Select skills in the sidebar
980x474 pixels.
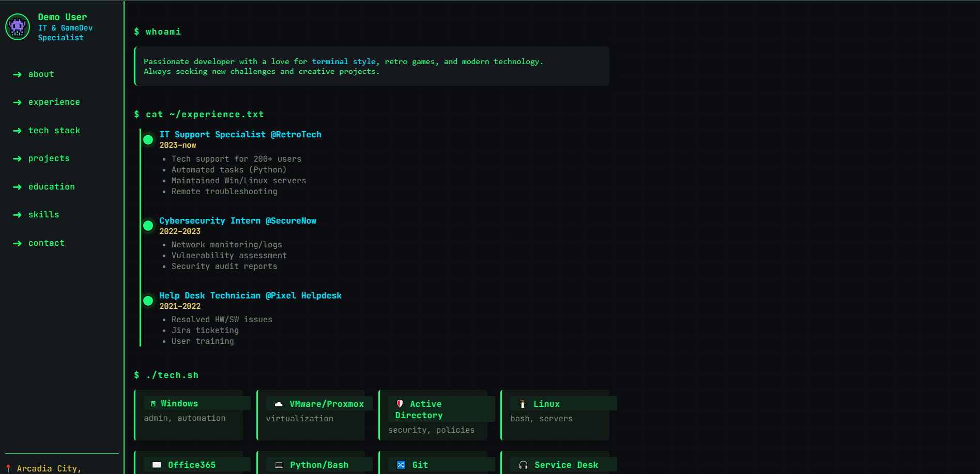tap(44, 215)
